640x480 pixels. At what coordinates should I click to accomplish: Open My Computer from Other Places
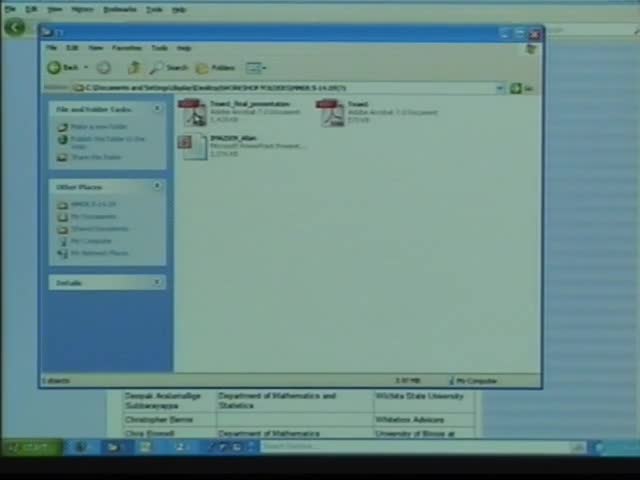point(91,241)
